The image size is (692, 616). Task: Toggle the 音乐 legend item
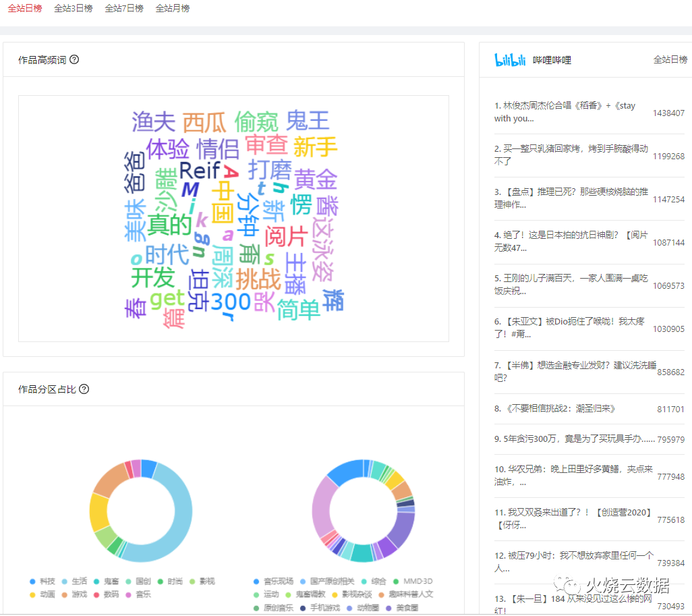(138, 594)
